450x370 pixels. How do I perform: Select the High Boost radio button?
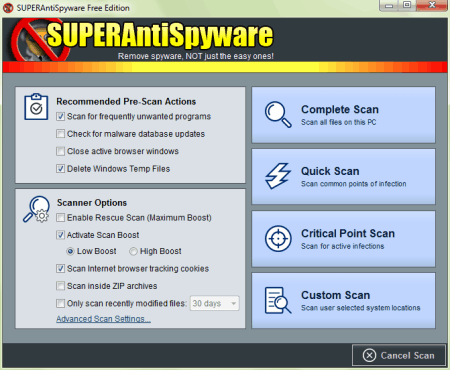tap(133, 251)
